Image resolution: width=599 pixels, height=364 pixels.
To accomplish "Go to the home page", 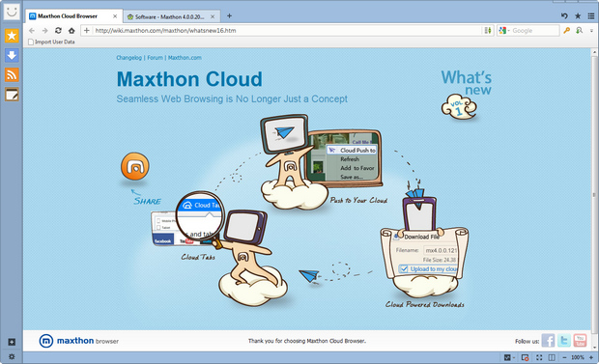I will 71,31.
